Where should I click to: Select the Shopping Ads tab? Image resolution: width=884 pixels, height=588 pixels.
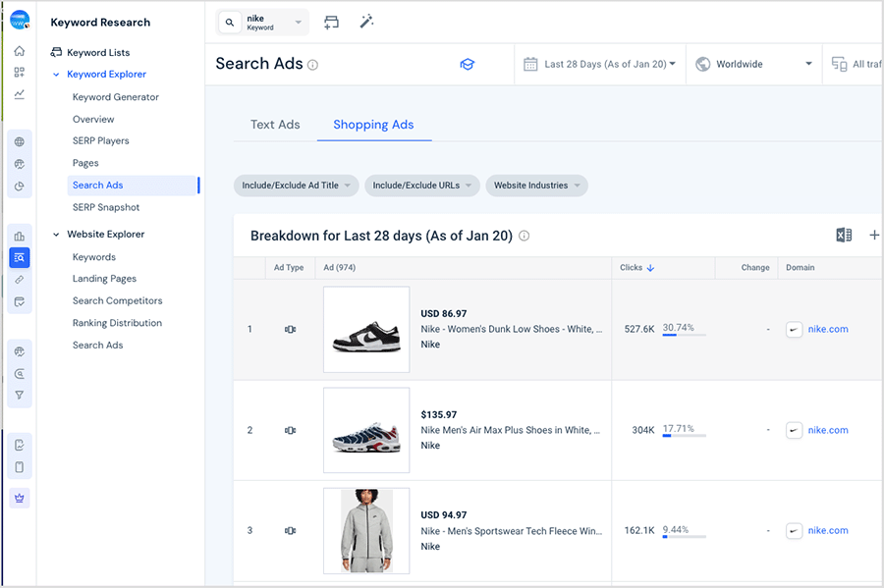373,125
